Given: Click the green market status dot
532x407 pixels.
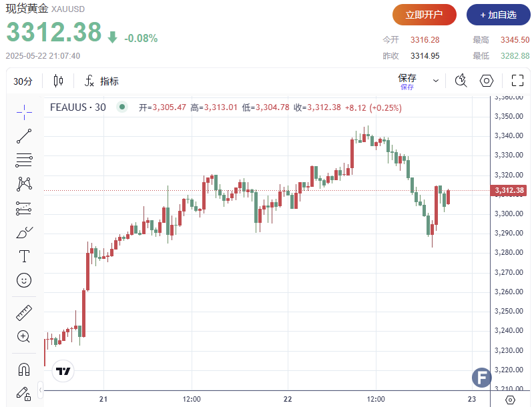Looking at the screenshot, I should 121,107.
